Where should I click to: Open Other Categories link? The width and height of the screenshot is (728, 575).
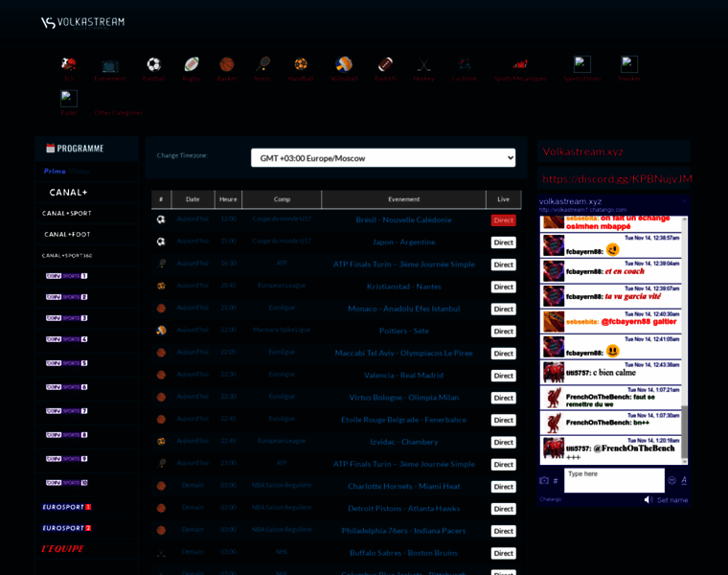coord(119,113)
